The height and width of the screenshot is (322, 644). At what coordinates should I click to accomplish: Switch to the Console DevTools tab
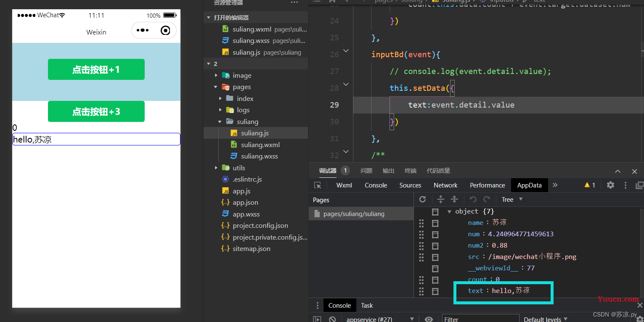tap(376, 185)
